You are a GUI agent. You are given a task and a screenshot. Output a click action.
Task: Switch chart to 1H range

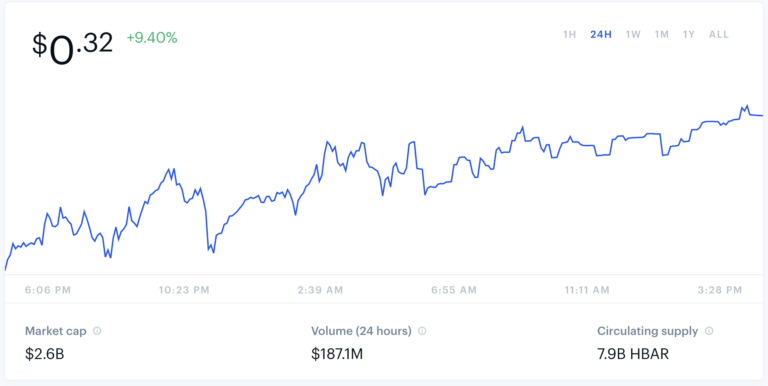click(x=569, y=35)
